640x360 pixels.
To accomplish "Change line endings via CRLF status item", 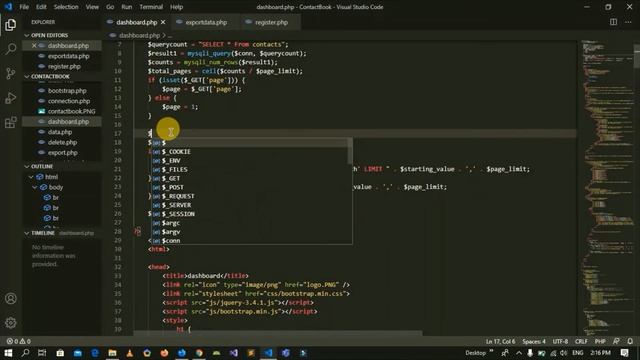I will [581, 341].
